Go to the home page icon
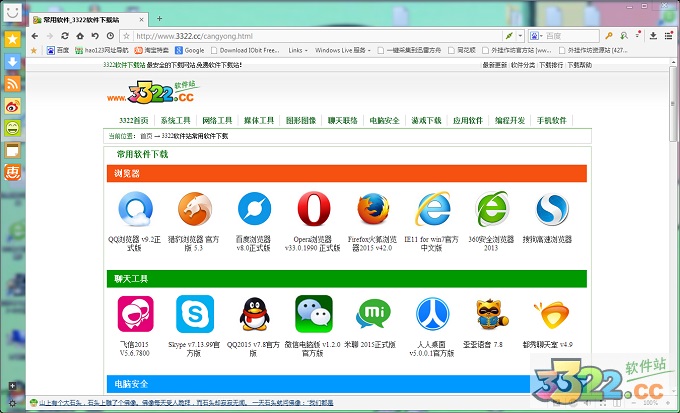 point(80,36)
